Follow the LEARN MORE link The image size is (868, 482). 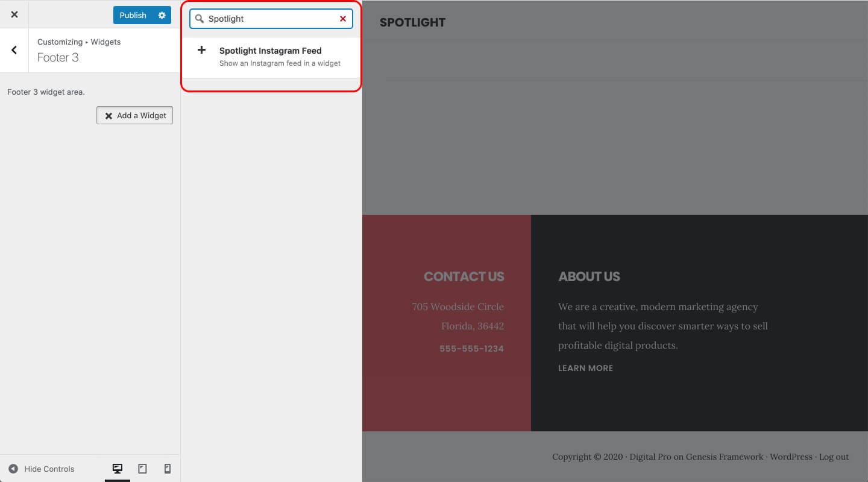pos(585,368)
